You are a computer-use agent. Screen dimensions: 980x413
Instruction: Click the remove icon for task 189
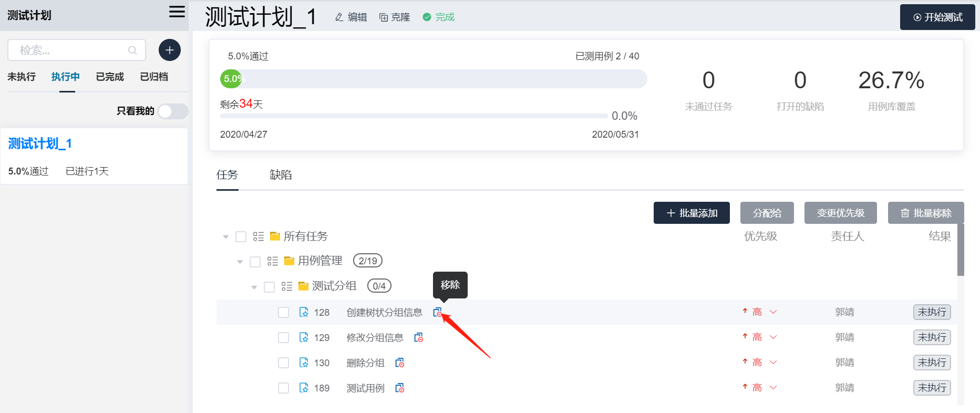click(x=399, y=388)
